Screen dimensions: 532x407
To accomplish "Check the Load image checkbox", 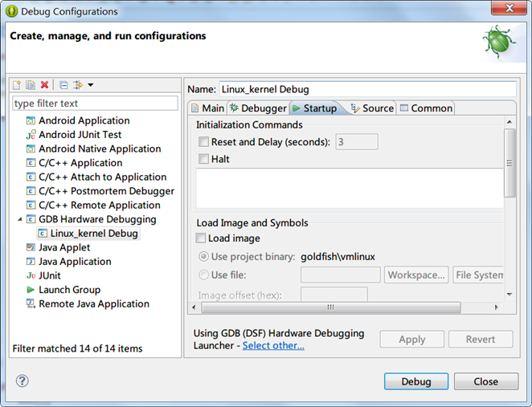I will click(x=201, y=238).
